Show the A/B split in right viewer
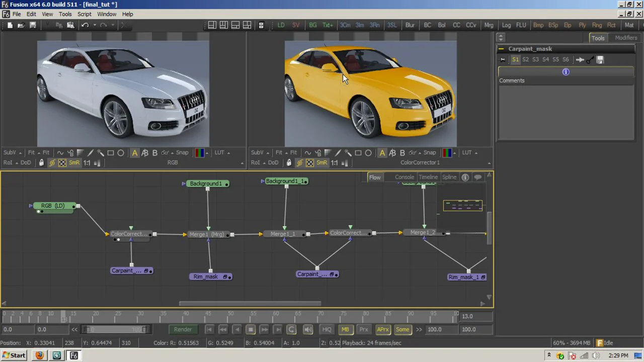 [392, 153]
